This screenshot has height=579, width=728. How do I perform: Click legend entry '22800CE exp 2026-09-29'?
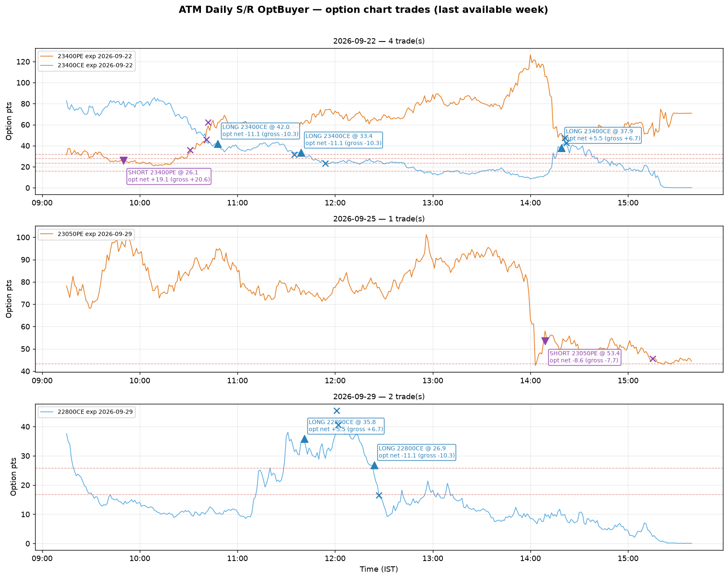coord(87,412)
